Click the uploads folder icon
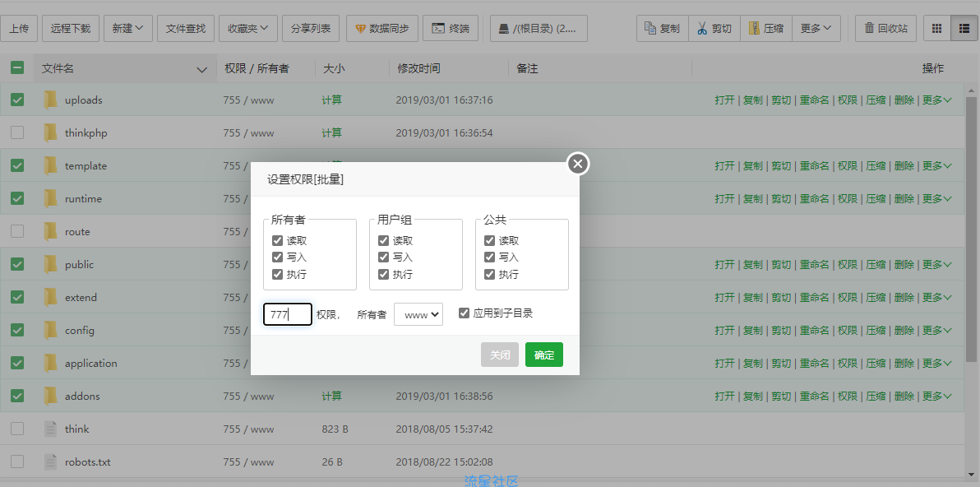This screenshot has width=980, height=487. tap(51, 100)
